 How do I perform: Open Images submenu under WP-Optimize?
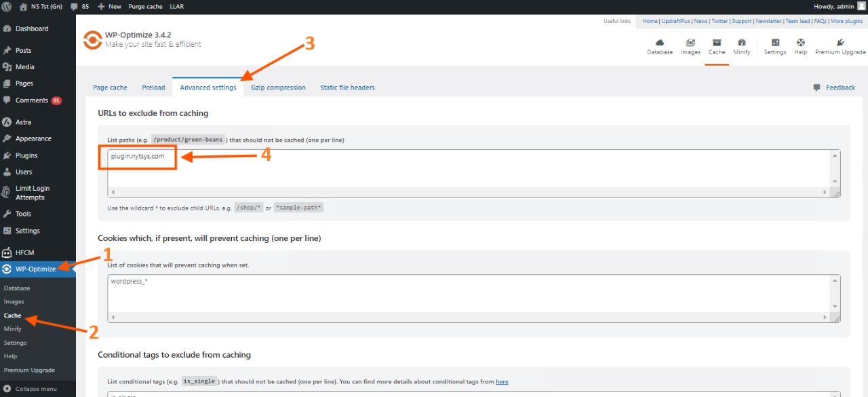[14, 302]
